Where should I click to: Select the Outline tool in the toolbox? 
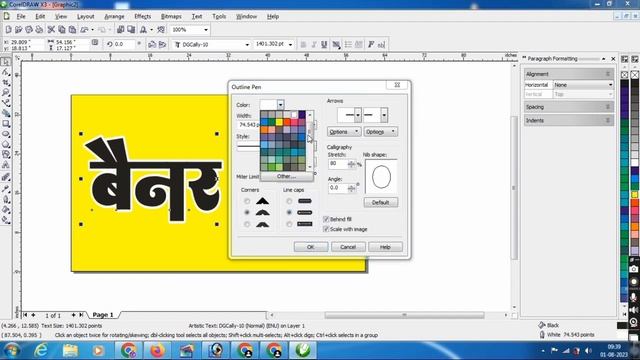[x=6, y=199]
